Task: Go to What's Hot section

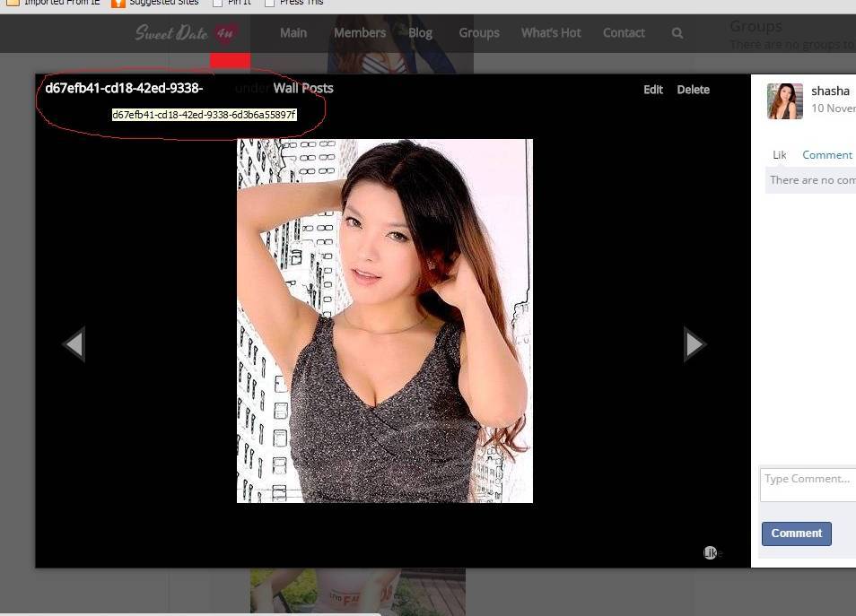Action: [551, 33]
